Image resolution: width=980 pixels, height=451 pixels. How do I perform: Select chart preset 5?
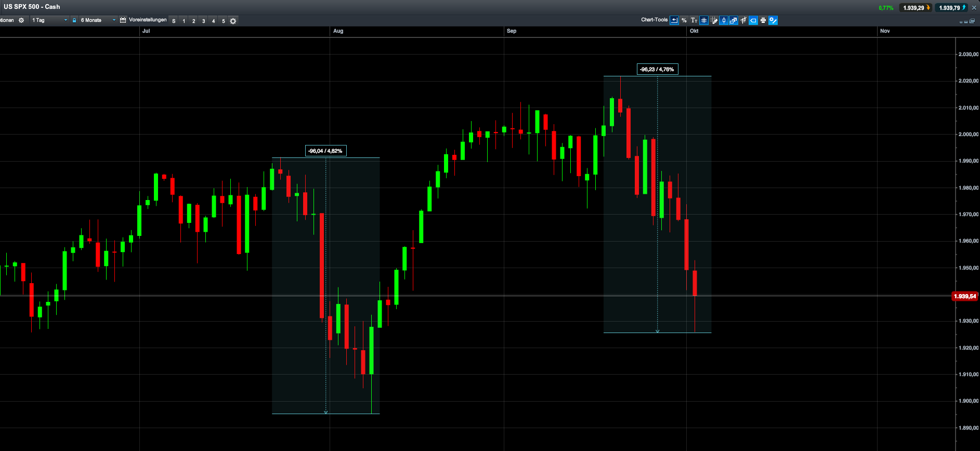pos(223,21)
